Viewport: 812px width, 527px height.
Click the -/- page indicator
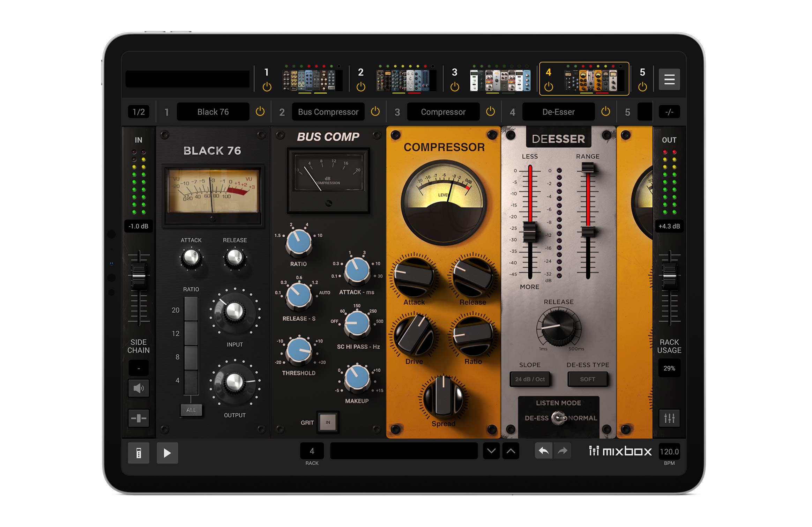click(669, 112)
